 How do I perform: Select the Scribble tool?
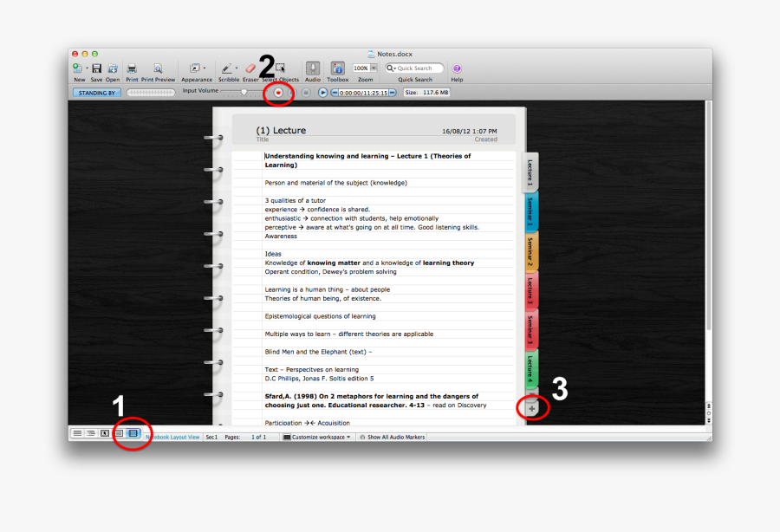point(228,69)
